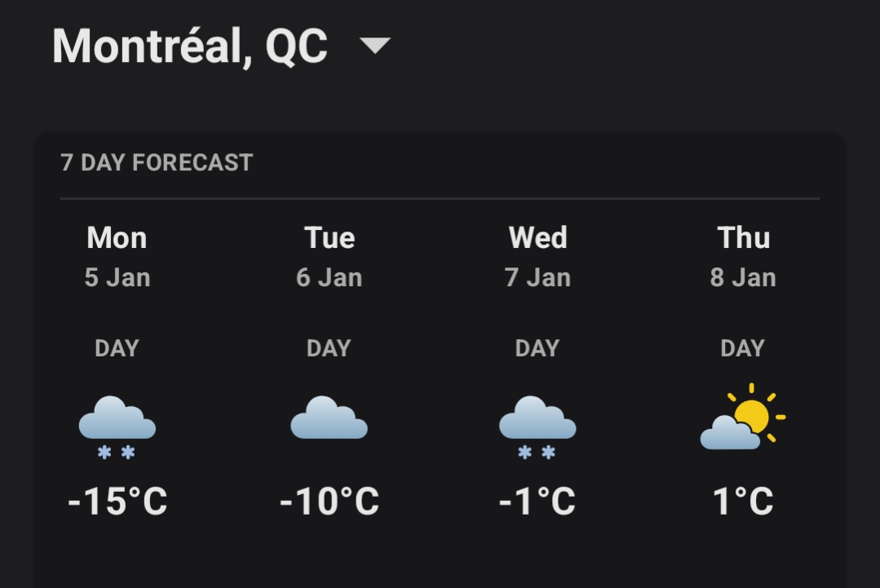Click the 5 Jan date label
Viewport: 880px width, 588px height.
click(117, 277)
